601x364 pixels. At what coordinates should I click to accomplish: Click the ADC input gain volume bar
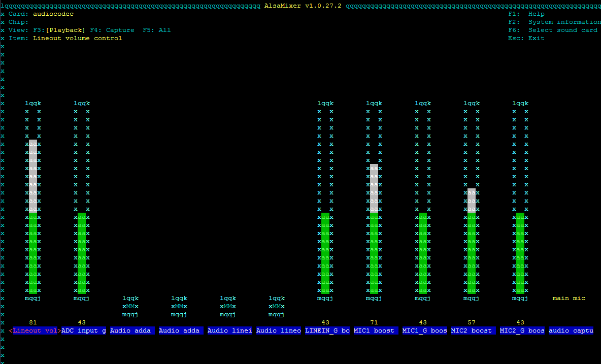[82, 201]
